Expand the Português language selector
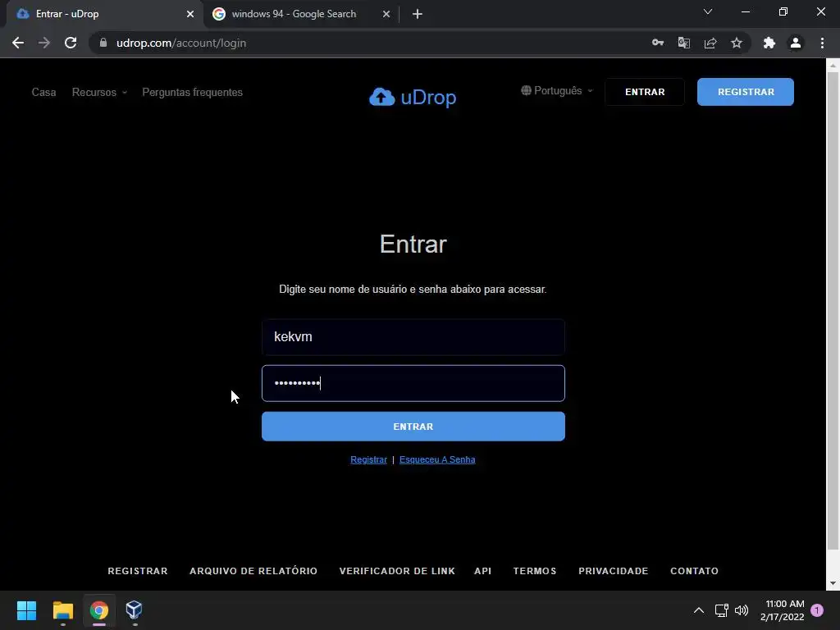This screenshot has height=630, width=840. coord(557,90)
